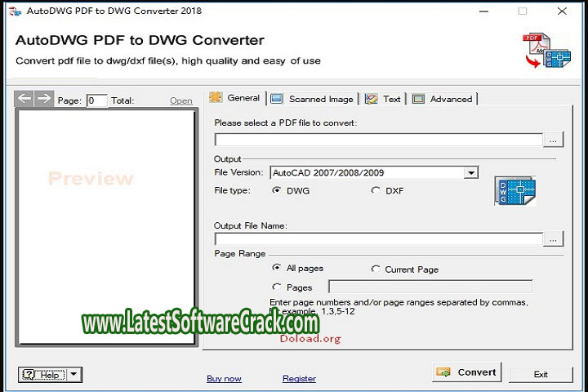Click the Pages range text field
The image size is (588, 392).
point(430,287)
